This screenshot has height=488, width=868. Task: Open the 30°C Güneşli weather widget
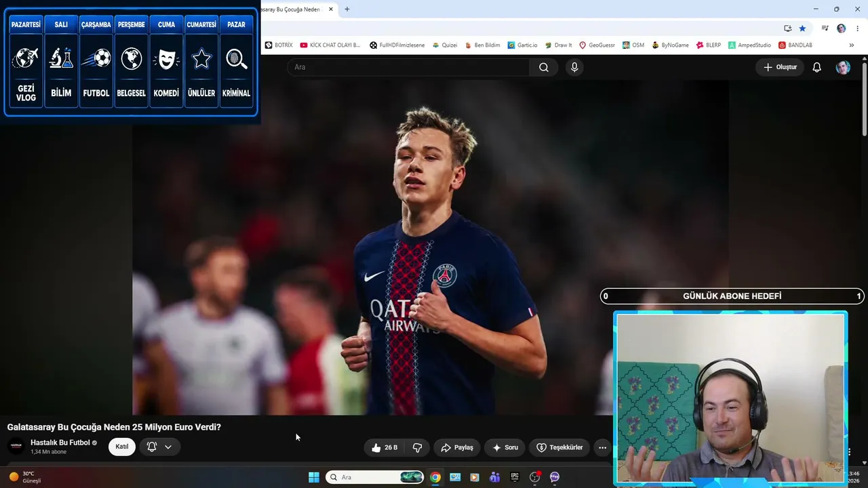(x=25, y=477)
